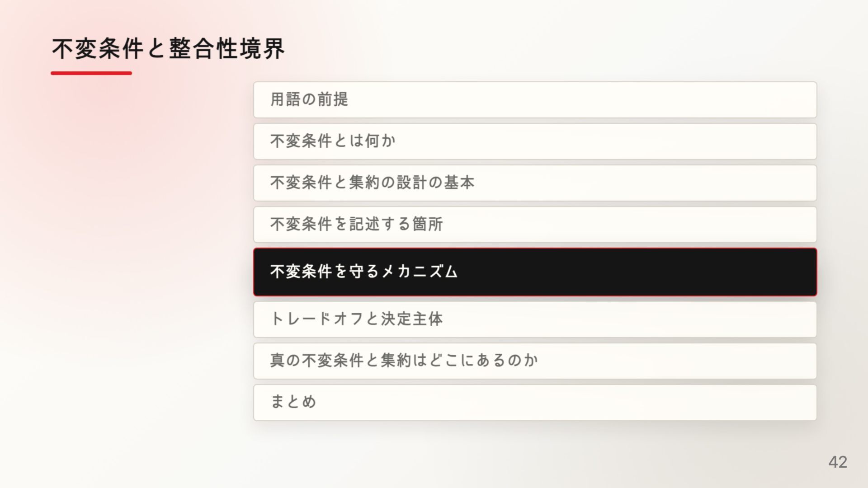The width and height of the screenshot is (868, 488).
Task: Select the 用語の前提 agenda item
Action: click(535, 100)
